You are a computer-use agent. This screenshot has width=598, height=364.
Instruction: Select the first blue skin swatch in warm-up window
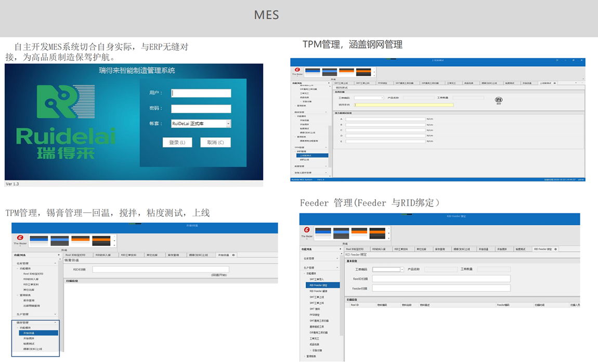(38, 240)
